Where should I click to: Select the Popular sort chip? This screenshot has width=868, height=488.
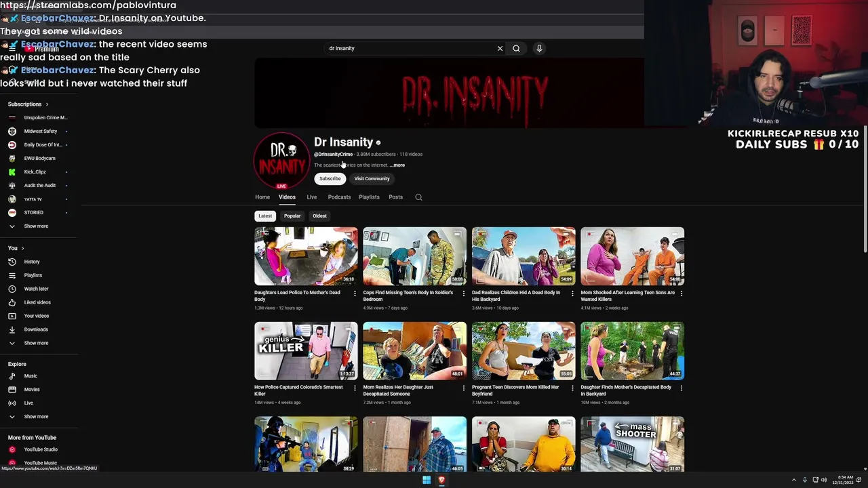point(292,216)
